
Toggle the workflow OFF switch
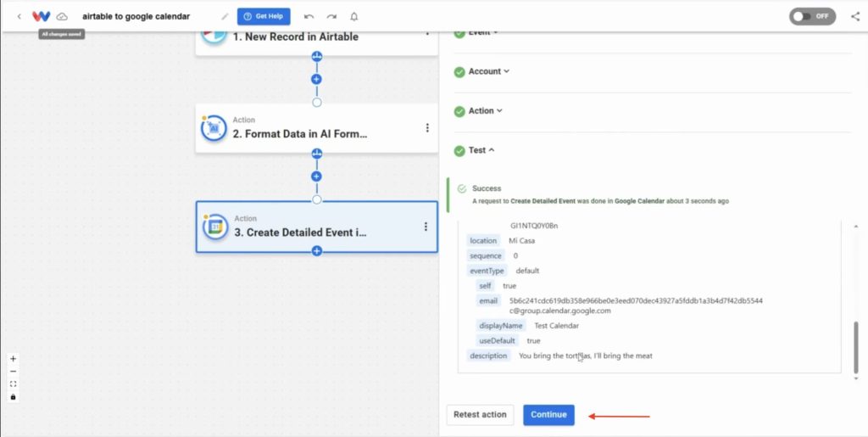click(813, 16)
